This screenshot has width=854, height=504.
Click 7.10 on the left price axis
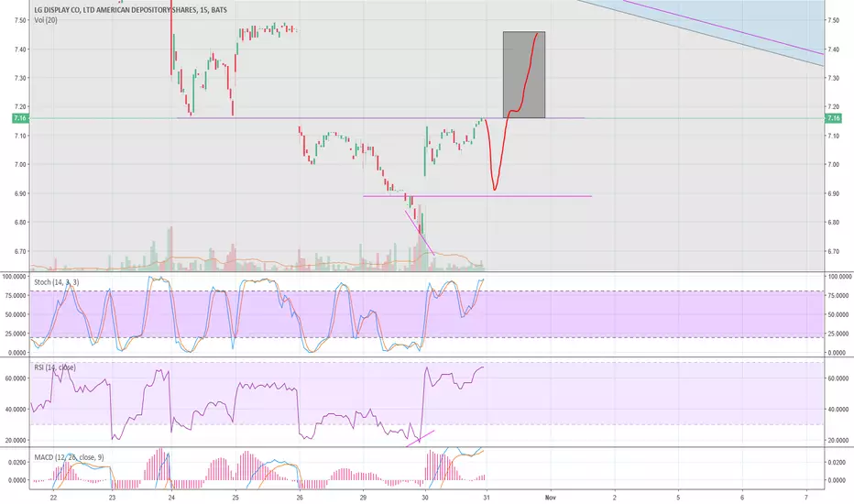pyautogui.click(x=21, y=136)
